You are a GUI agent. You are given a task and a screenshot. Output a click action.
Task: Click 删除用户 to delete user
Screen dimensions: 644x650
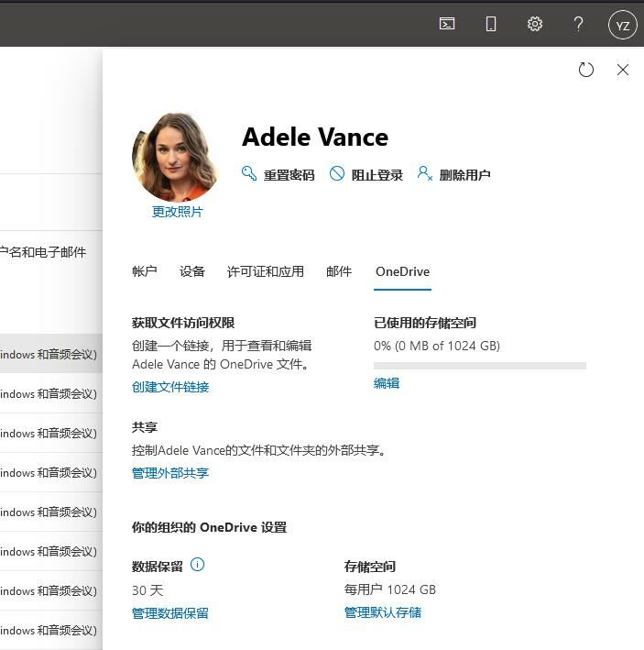pyautogui.click(x=453, y=174)
